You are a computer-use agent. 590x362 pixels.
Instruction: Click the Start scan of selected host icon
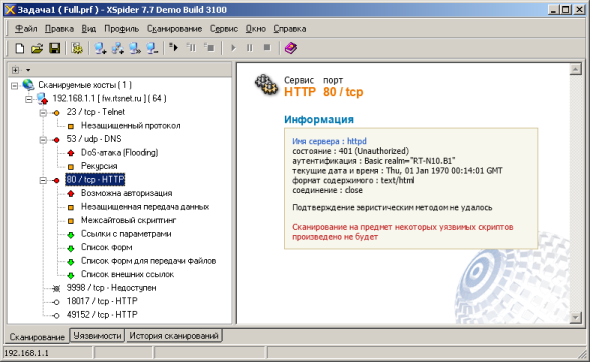point(173,47)
